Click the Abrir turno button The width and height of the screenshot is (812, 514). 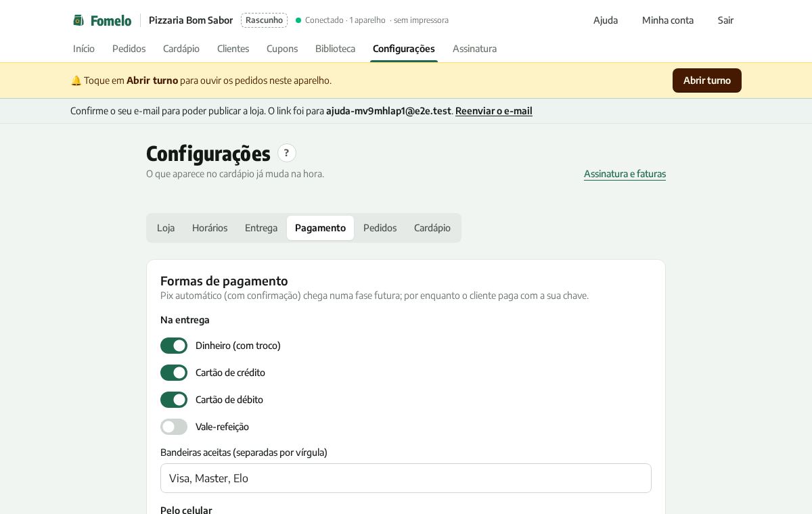pos(707,80)
